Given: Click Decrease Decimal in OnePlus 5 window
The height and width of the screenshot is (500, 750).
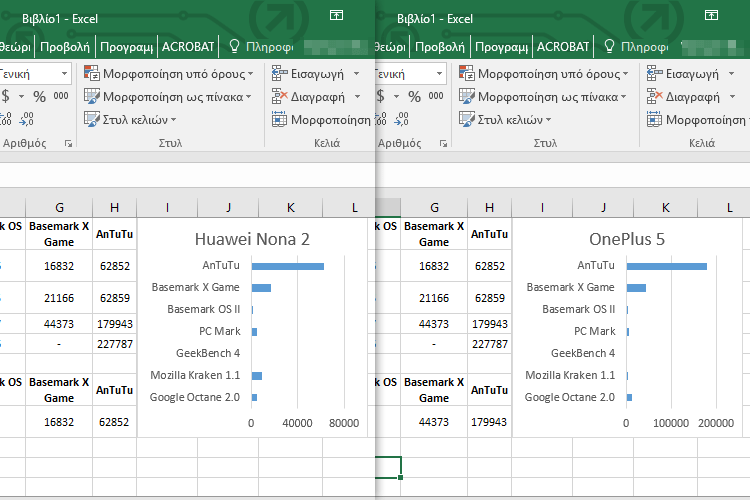Looking at the screenshot, I should point(402,119).
